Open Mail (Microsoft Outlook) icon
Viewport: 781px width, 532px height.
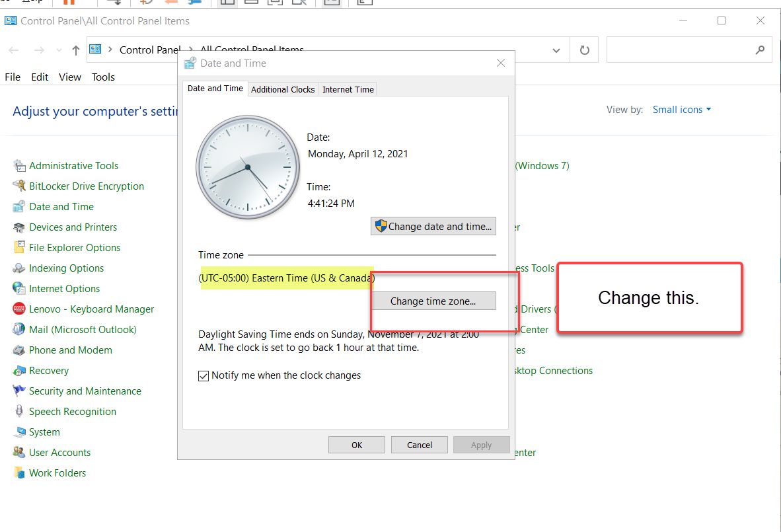pos(19,329)
